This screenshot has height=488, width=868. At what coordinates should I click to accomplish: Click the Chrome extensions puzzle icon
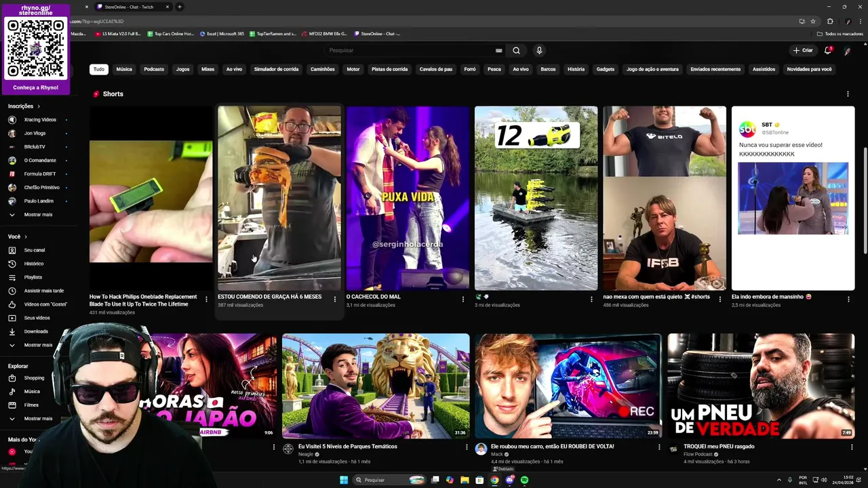coord(829,21)
